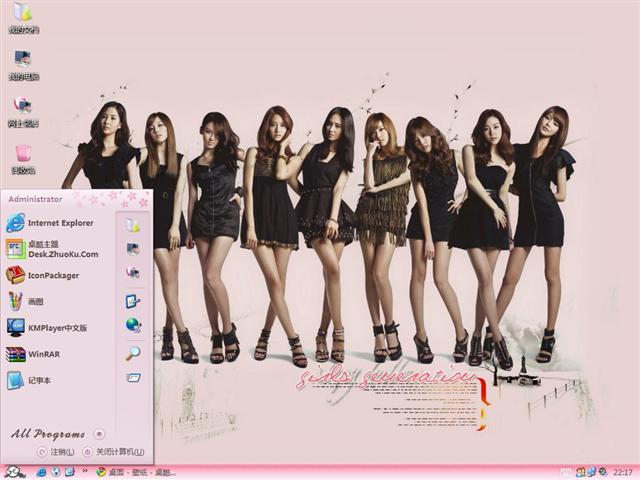Open 记事本 notepad entry
Image resolution: width=640 pixels, height=480 pixels.
click(29, 380)
